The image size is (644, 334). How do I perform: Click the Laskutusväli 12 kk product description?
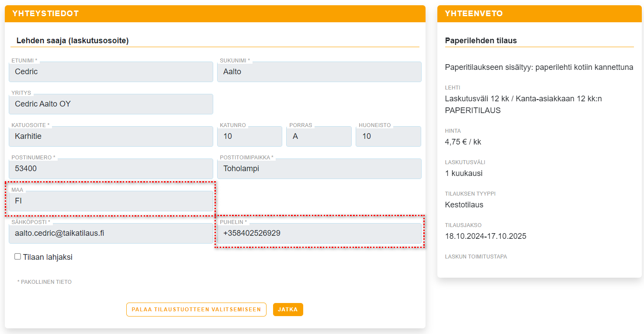pos(523,104)
